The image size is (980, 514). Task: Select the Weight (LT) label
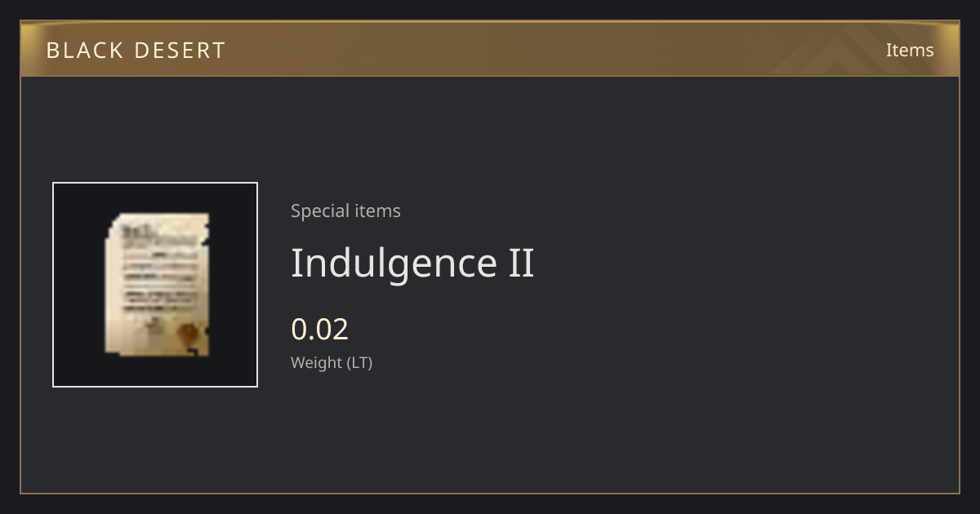332,362
